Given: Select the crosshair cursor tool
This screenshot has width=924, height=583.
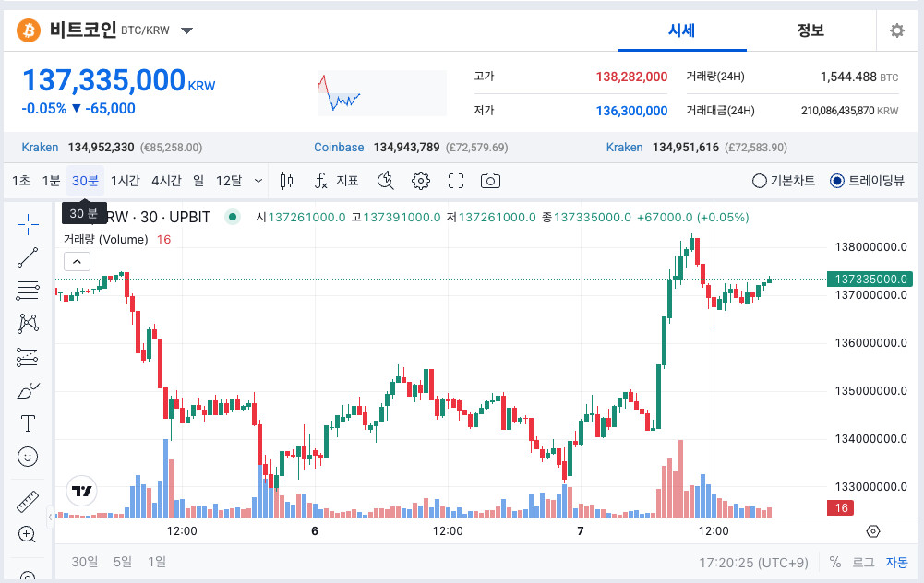Looking at the screenshot, I should tap(28, 224).
